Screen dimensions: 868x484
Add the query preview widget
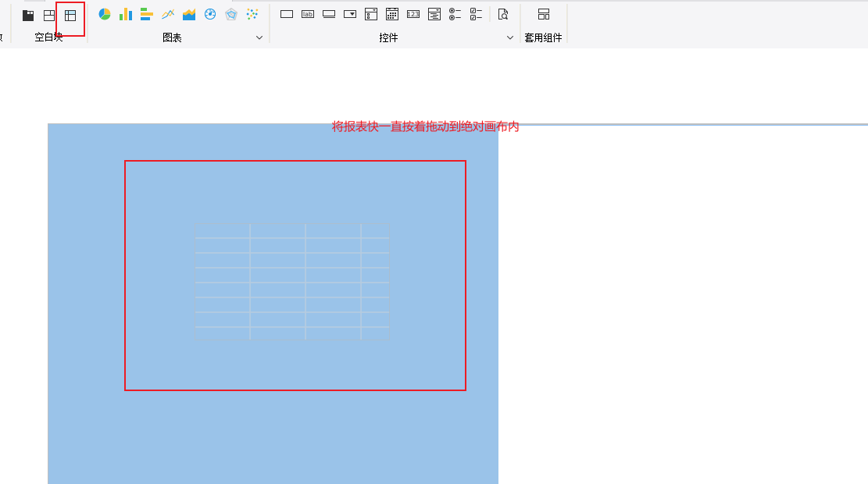click(x=503, y=14)
